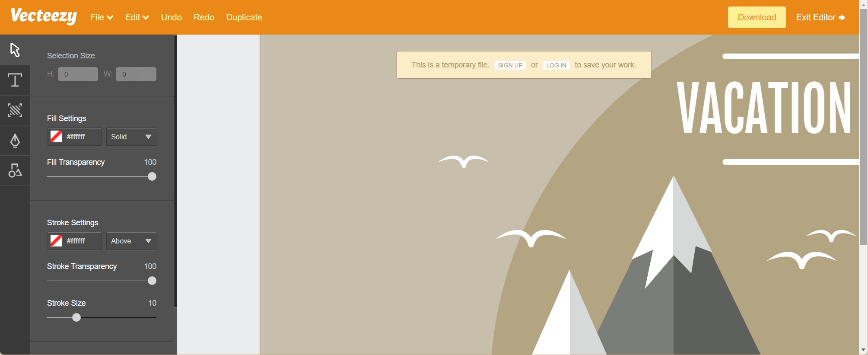Duplicate the current selection

pos(244,17)
